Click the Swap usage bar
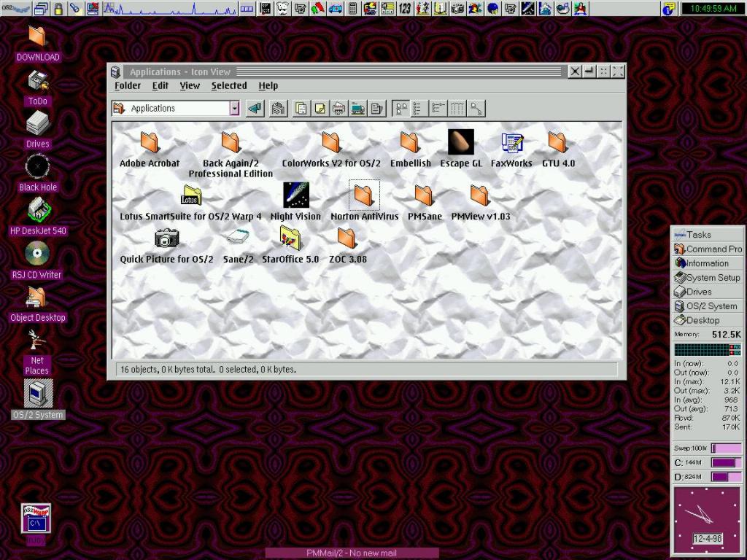747x560 pixels. point(727,448)
